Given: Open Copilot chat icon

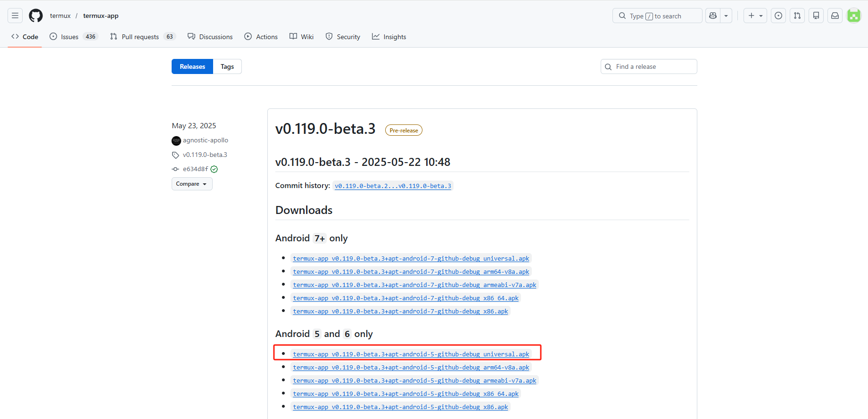Looking at the screenshot, I should point(713,16).
